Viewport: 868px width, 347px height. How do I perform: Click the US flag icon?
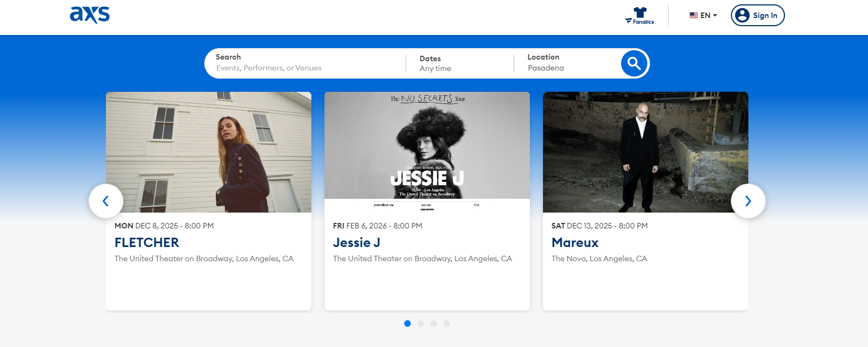[693, 15]
